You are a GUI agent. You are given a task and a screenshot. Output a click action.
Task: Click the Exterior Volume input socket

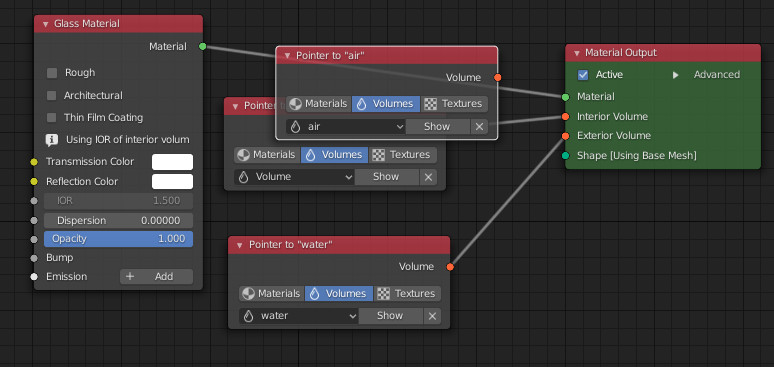(565, 136)
